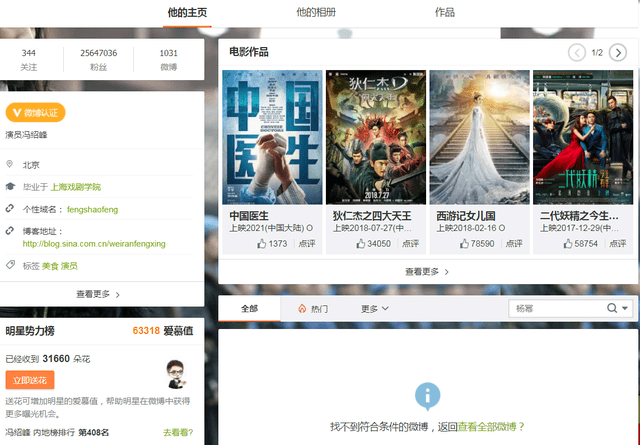Click the 西游记女儿国 title text
The width and height of the screenshot is (640, 445).
pyautogui.click(x=466, y=216)
